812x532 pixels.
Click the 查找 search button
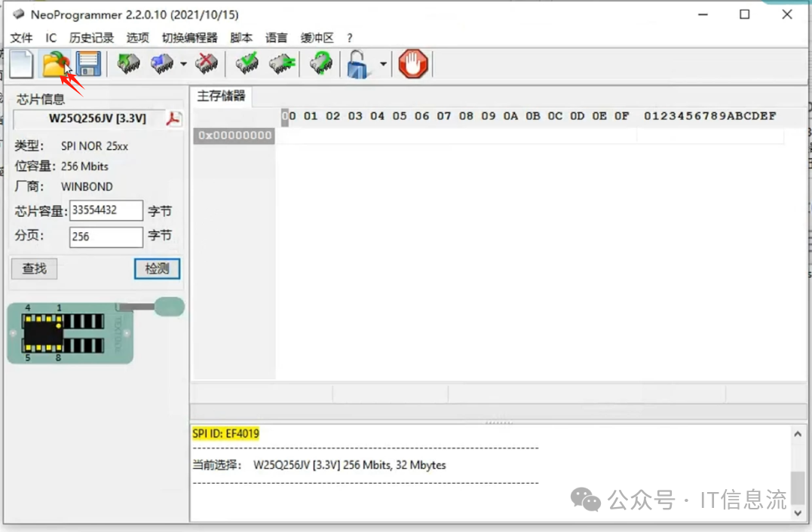(x=34, y=268)
